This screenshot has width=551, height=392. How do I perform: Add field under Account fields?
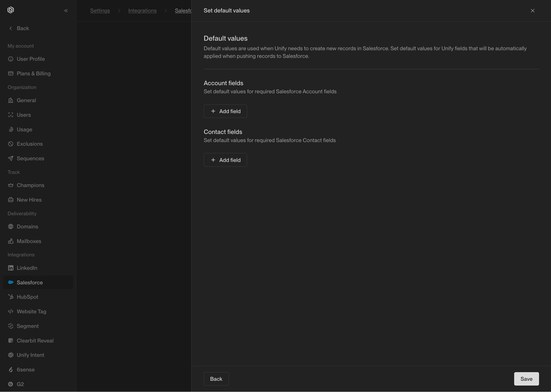(x=225, y=111)
